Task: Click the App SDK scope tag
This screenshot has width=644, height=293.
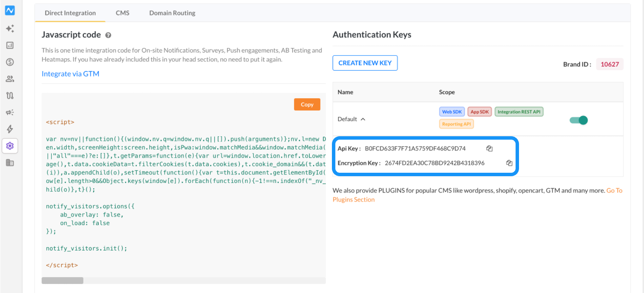Action: coord(479,112)
